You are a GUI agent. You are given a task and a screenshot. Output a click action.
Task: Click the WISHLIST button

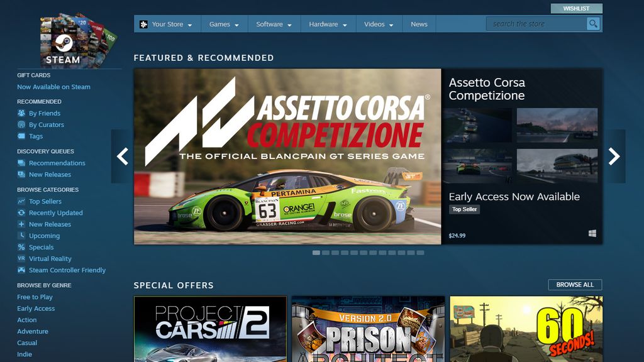click(x=577, y=8)
